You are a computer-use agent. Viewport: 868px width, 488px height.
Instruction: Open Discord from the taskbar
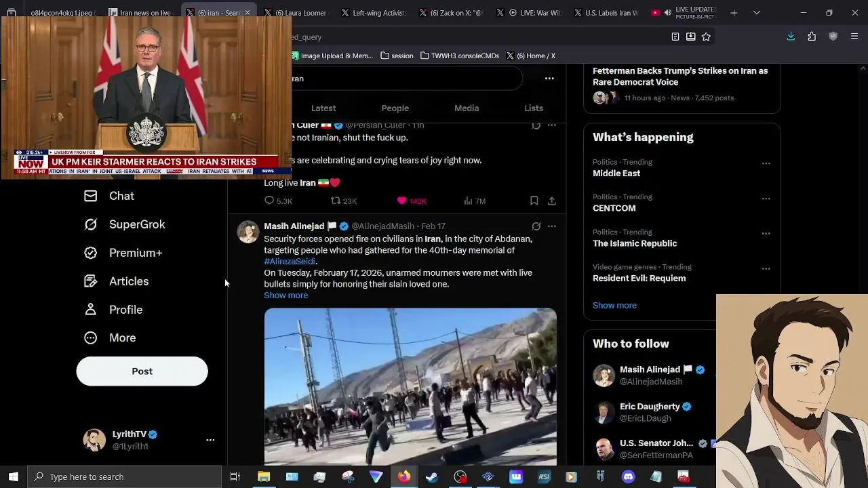628,476
